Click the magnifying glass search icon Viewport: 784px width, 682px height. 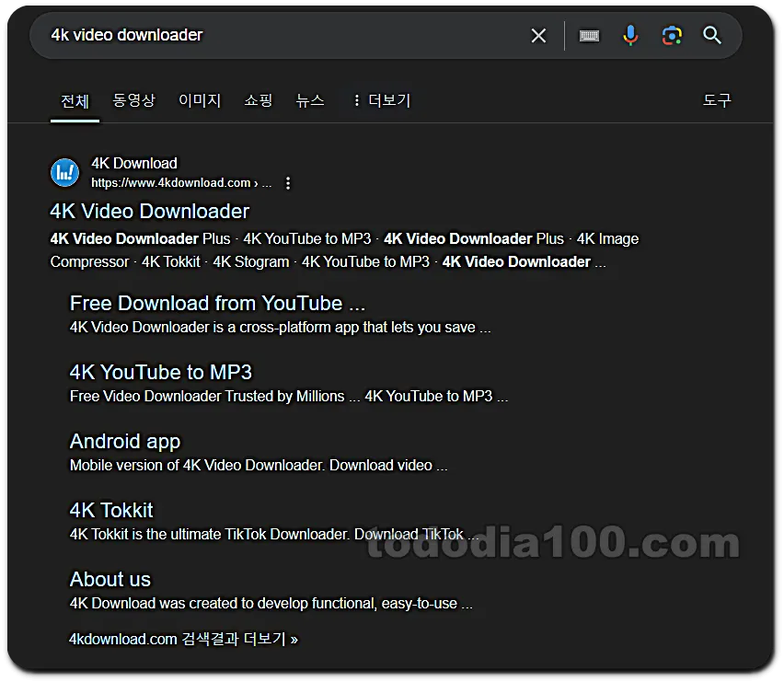click(712, 35)
